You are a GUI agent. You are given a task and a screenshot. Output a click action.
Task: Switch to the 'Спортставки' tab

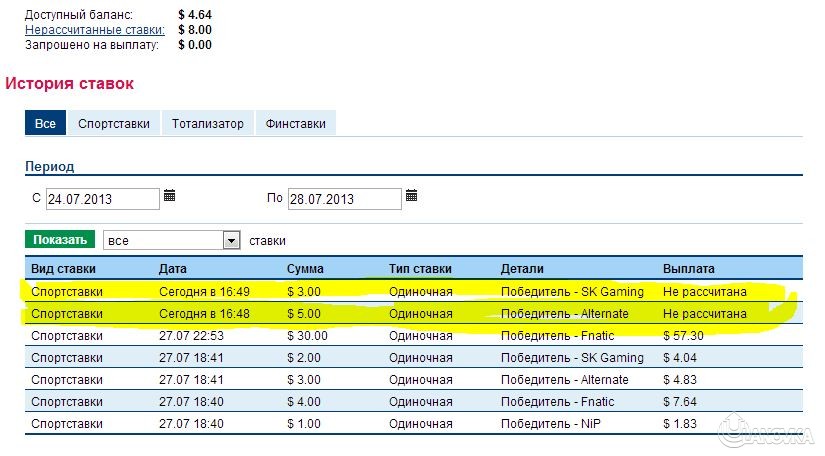pos(114,123)
